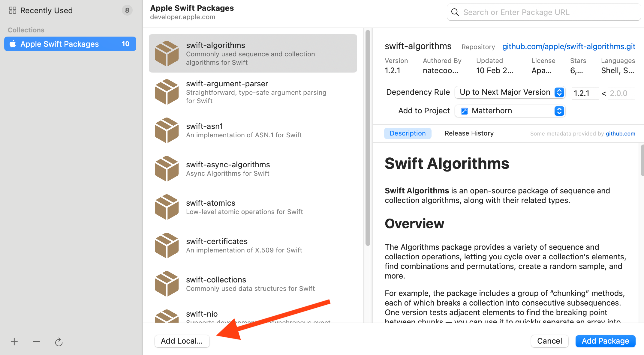Switch to the Description tab
Screen dimensions: 644x355
[408, 133]
